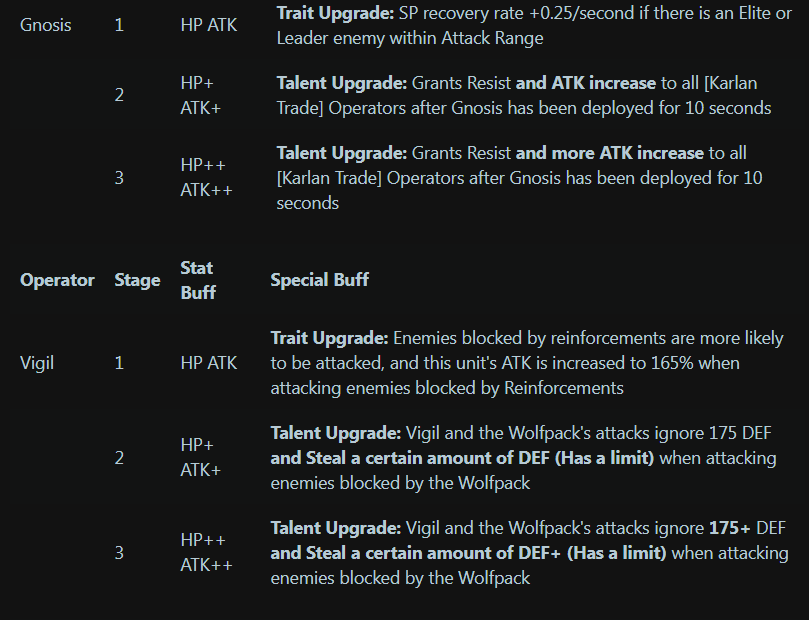Image resolution: width=809 pixels, height=620 pixels.
Task: Click Gnosis stage 3 HP++ ATK++ cell
Action: point(206,178)
